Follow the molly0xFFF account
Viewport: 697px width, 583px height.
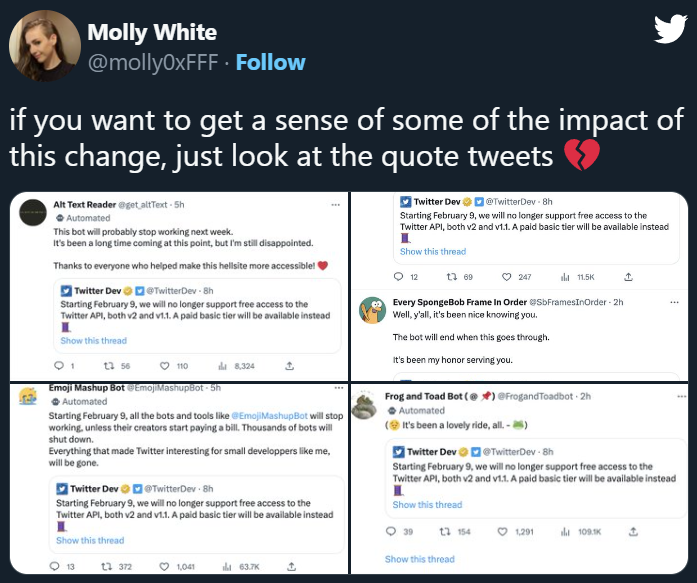(270, 62)
